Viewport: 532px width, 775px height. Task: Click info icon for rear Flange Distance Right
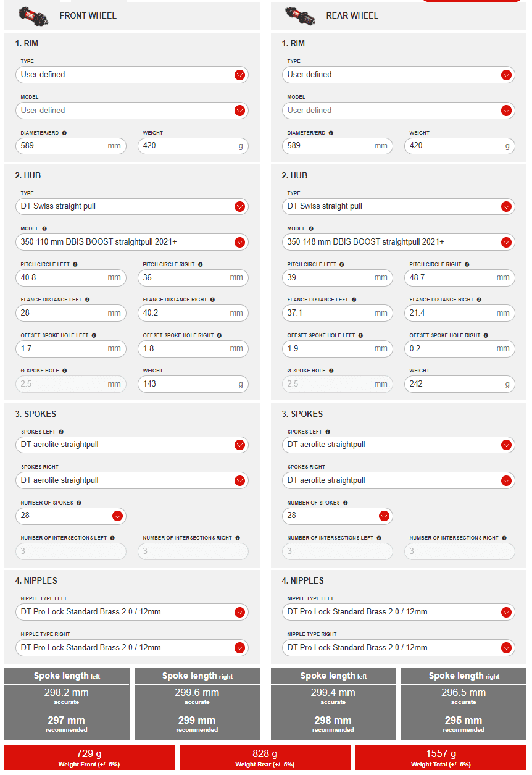pyautogui.click(x=479, y=300)
